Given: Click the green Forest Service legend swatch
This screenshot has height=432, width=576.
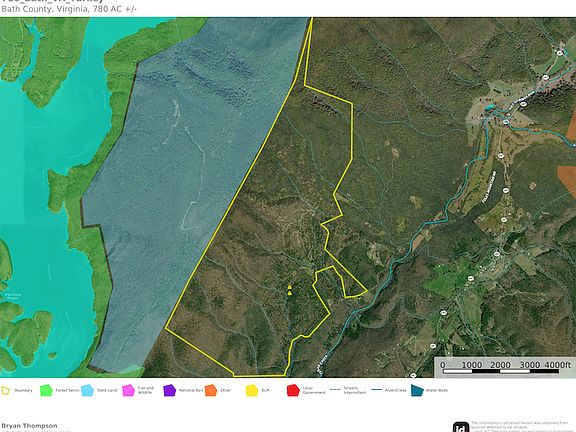Looking at the screenshot, I should point(46,390).
